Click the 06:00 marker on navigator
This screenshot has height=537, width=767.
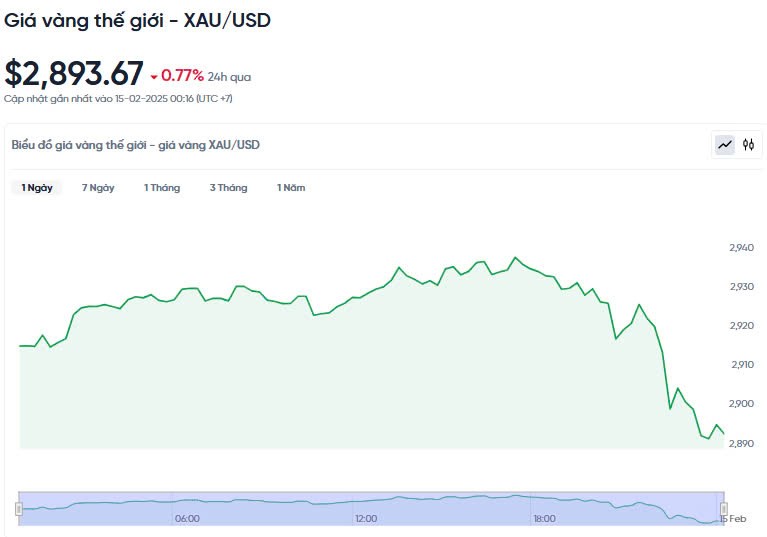tap(187, 518)
